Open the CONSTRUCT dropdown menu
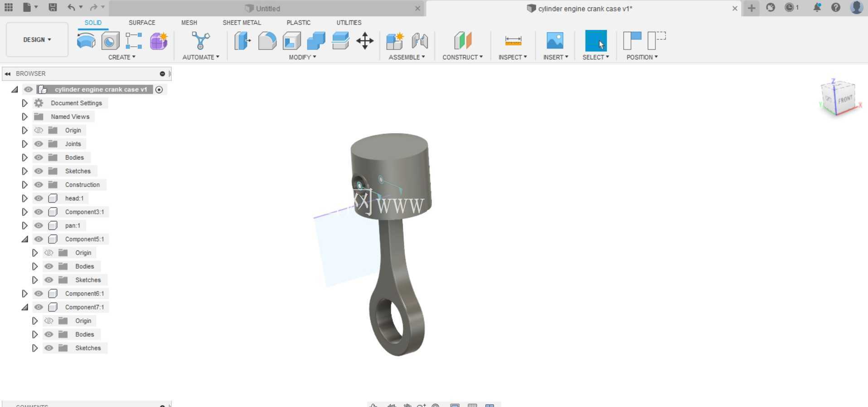The width and height of the screenshot is (868, 407). (462, 57)
